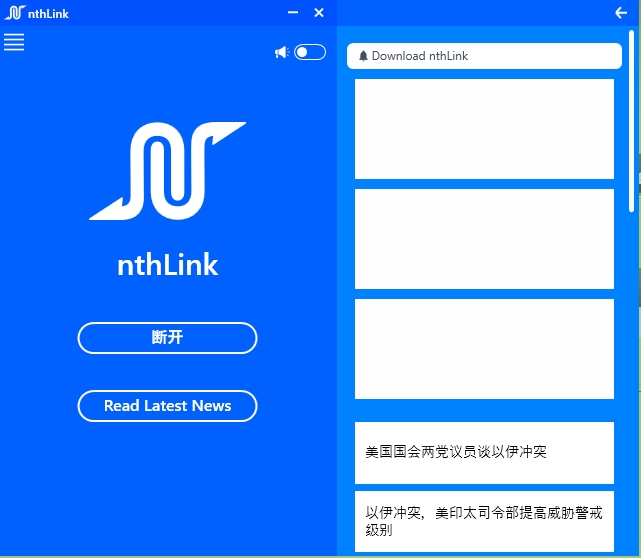Image resolution: width=641 pixels, height=558 pixels.
Task: Click the nthLink title bar text
Action: point(49,13)
